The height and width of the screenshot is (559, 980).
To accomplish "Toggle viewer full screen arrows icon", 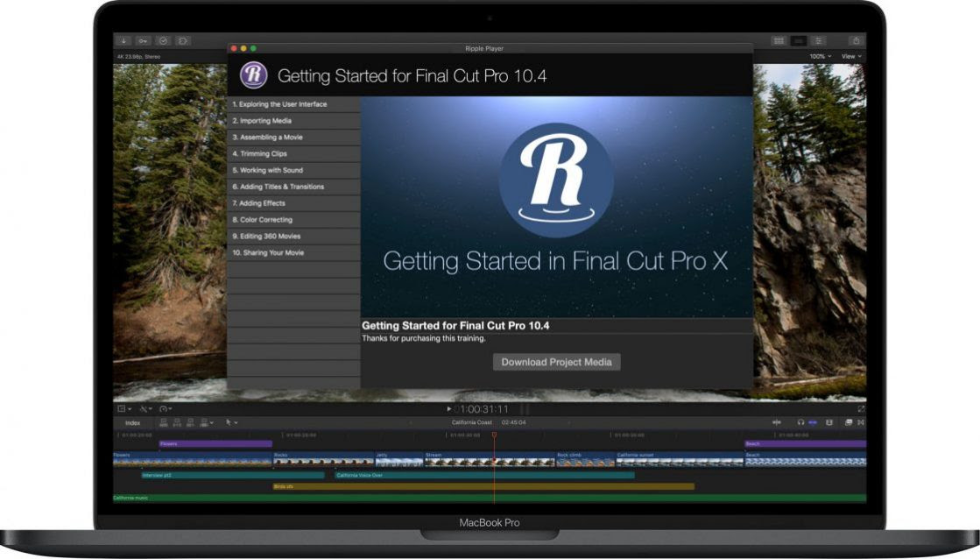I will [x=861, y=409].
